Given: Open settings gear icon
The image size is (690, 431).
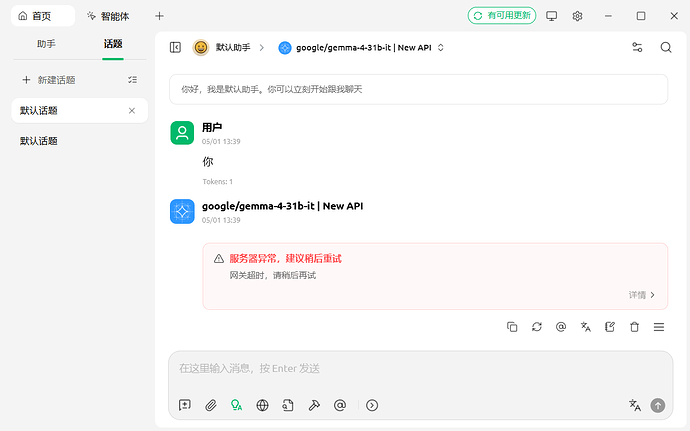Looking at the screenshot, I should (577, 16).
